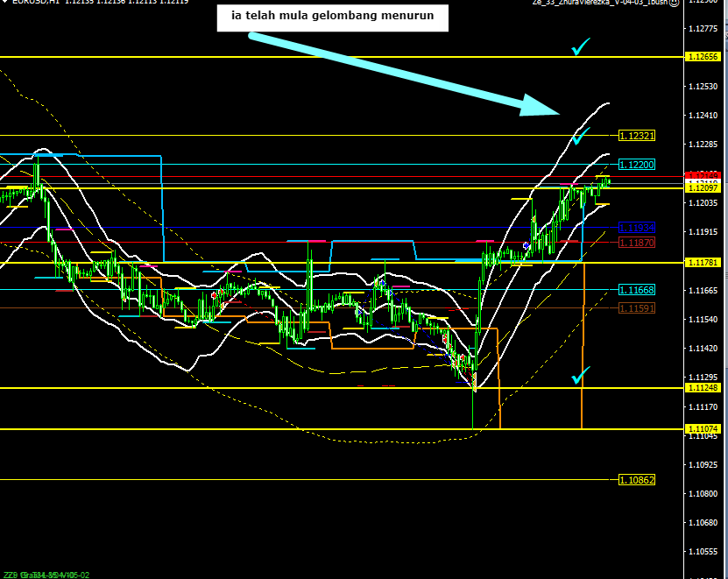Click 1.10925 on the price scale
This screenshot has width=728, height=579.
coord(703,464)
